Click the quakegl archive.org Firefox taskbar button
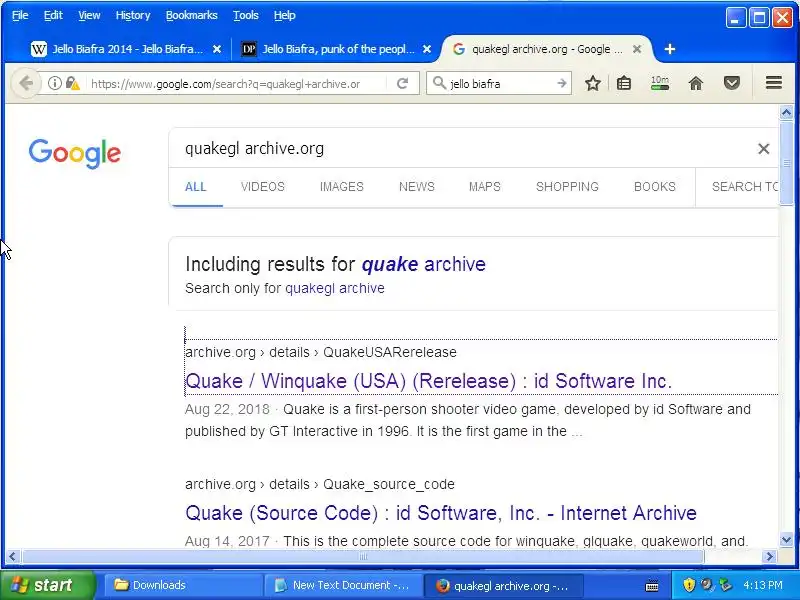The height and width of the screenshot is (600, 800). pyautogui.click(x=503, y=585)
